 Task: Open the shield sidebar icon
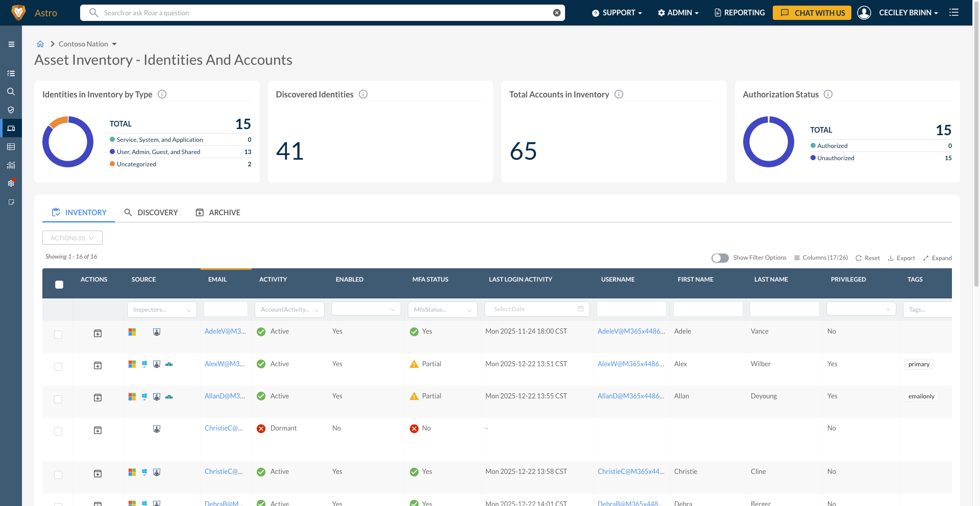pyautogui.click(x=11, y=110)
